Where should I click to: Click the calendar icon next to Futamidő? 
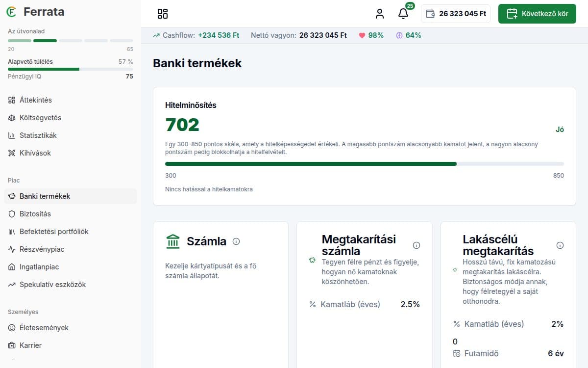pos(457,353)
